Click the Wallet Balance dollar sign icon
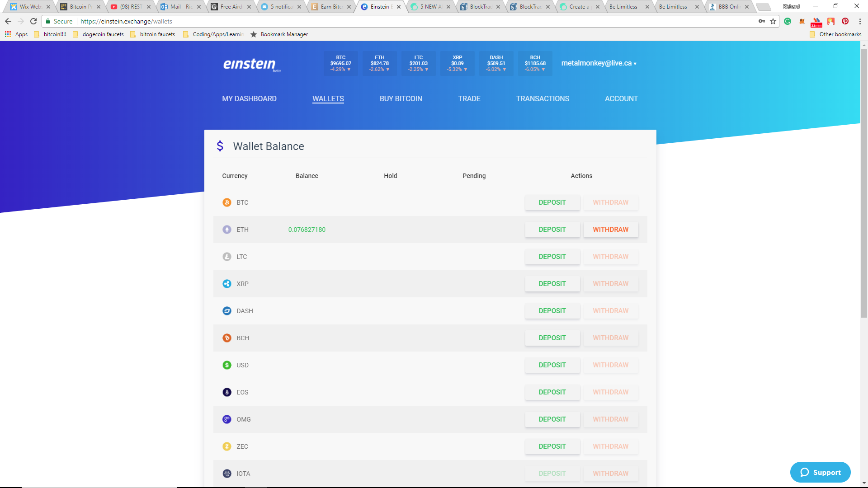Screen dimensions: 868x488 (220, 146)
